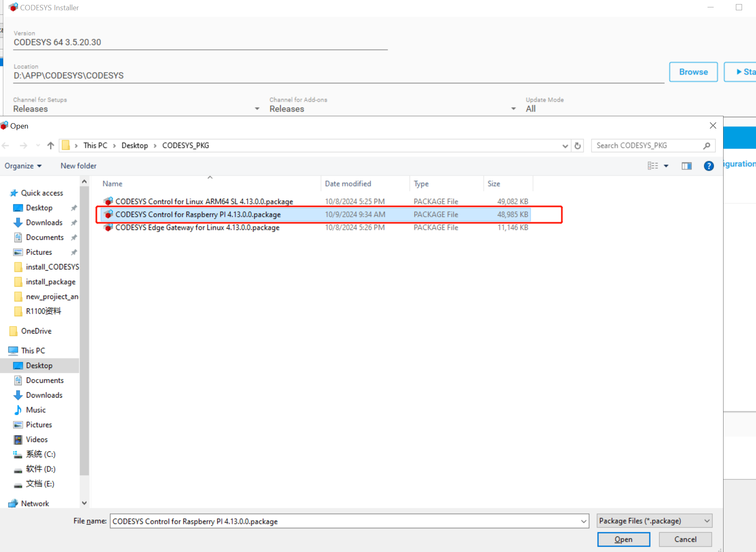Open Quick access in navigation pane

click(42, 193)
